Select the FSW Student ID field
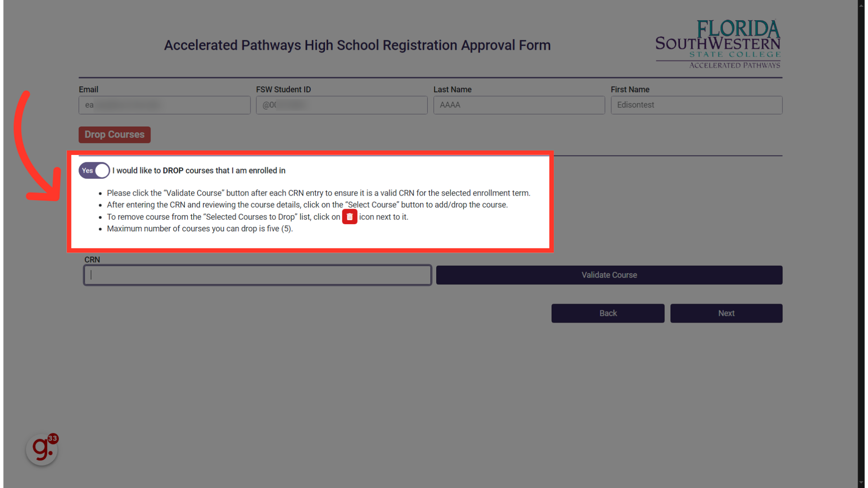This screenshot has height=488, width=868. pos(342,105)
